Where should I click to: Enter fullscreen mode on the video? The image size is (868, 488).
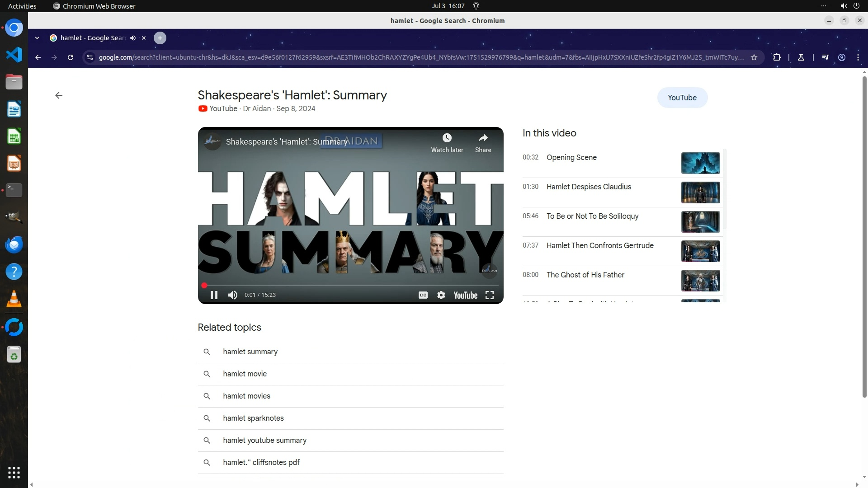coord(490,295)
